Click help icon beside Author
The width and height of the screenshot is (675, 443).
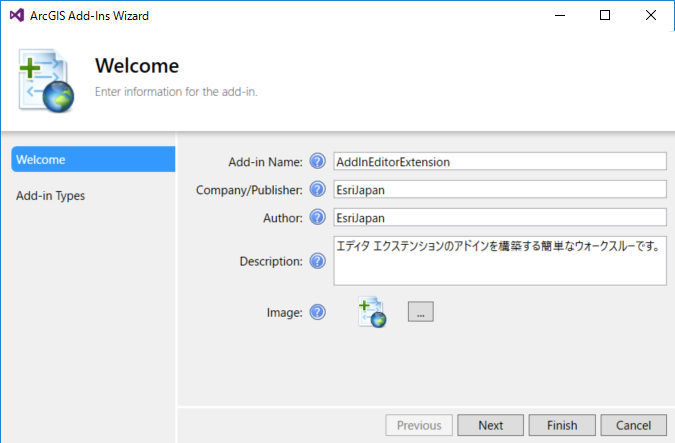[x=318, y=217]
